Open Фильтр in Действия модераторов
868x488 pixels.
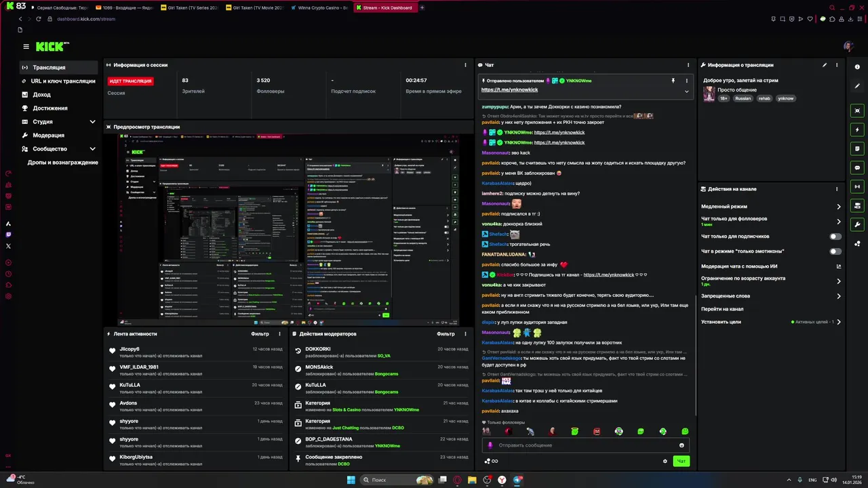click(x=446, y=334)
